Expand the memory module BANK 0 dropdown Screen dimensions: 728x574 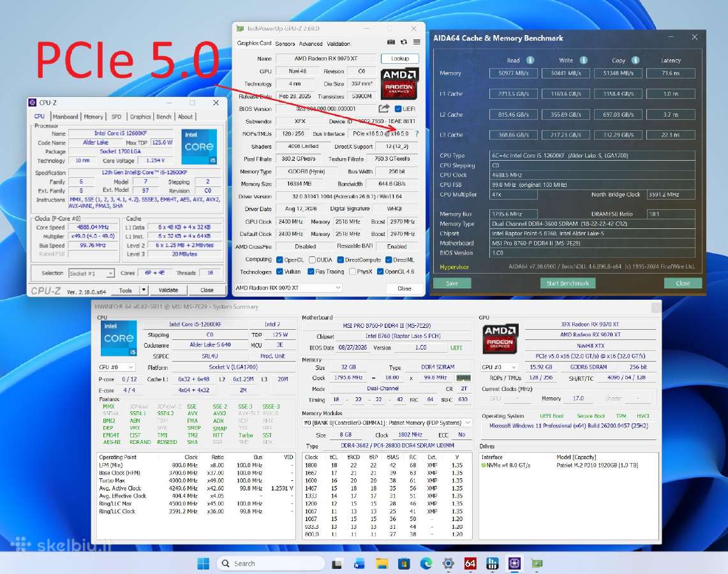(x=387, y=423)
